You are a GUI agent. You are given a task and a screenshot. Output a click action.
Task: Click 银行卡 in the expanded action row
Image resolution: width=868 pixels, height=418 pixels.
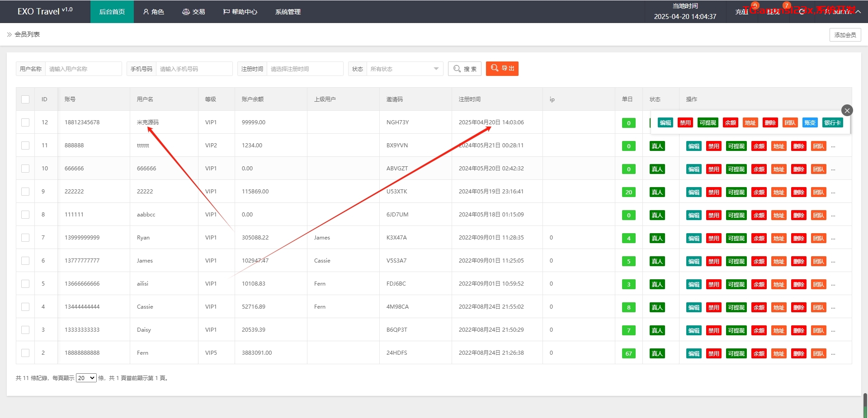pos(832,123)
